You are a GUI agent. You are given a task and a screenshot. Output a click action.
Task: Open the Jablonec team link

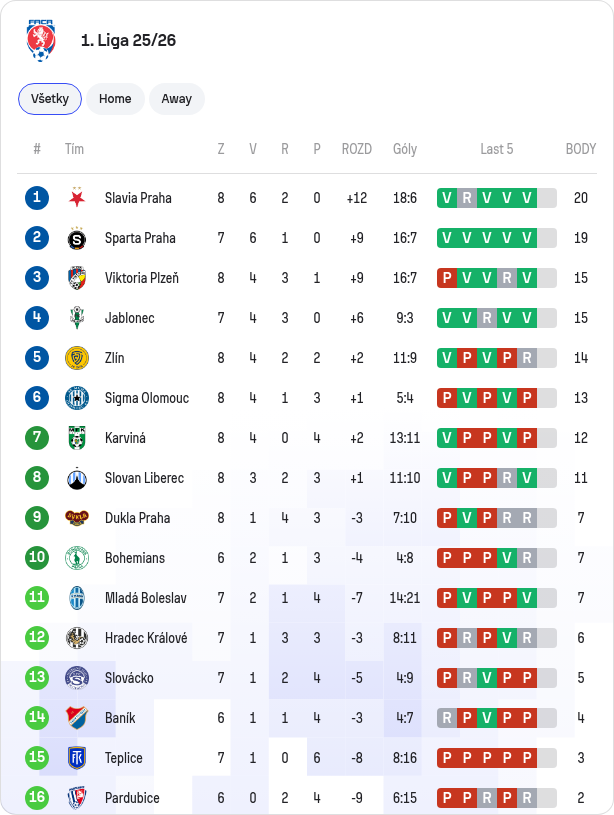pos(129,318)
